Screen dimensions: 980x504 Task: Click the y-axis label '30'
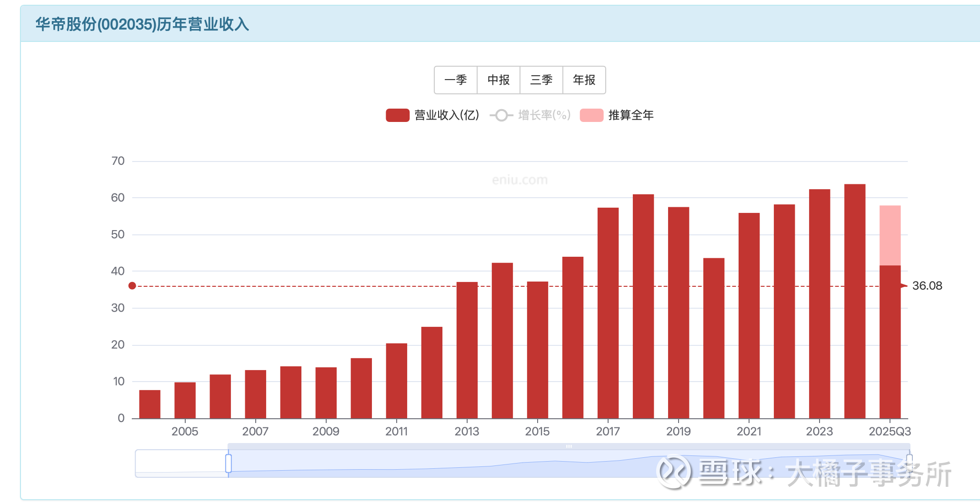click(x=118, y=308)
